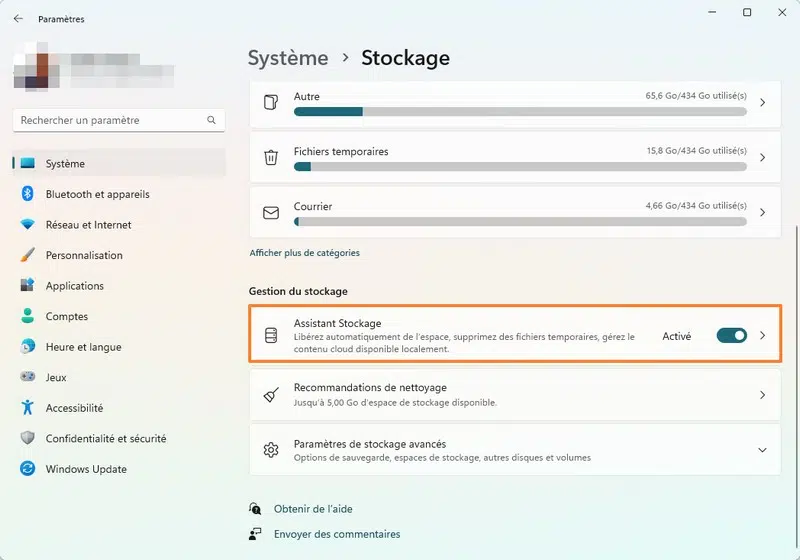Select Heure et langue menu item

(83, 347)
